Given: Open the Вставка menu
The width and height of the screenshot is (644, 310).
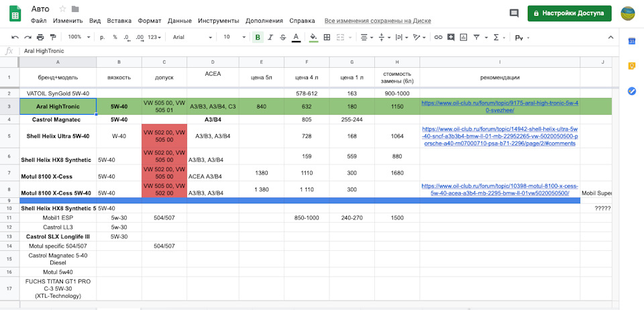Looking at the screenshot, I should 119,21.
